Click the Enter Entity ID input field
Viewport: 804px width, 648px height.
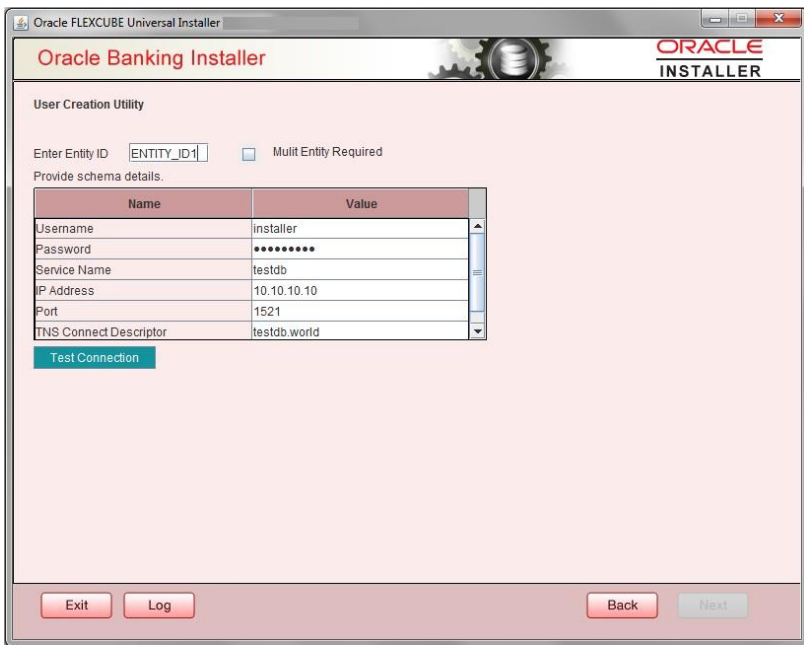(x=168, y=153)
